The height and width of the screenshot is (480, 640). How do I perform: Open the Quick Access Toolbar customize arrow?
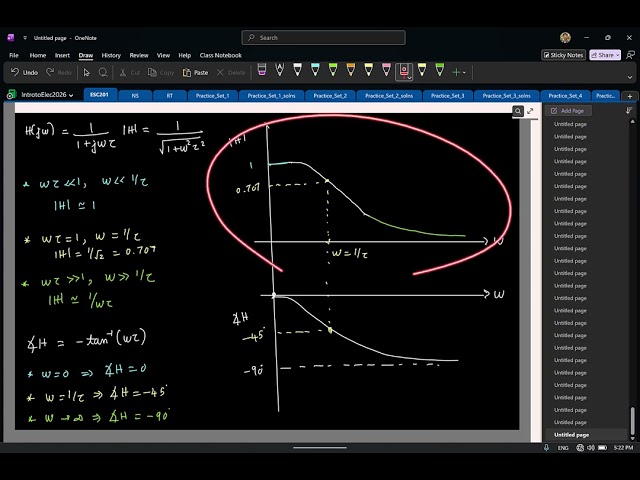tap(25, 38)
